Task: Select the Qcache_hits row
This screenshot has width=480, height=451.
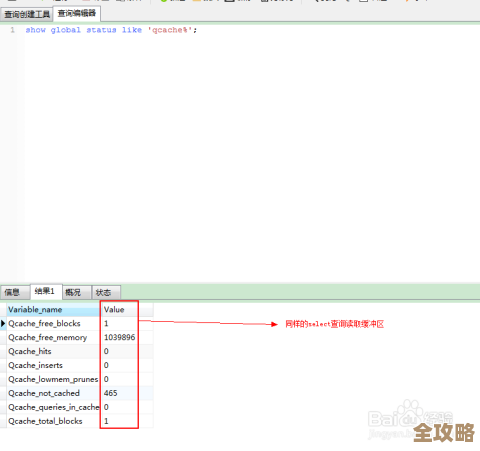Action: click(77, 351)
